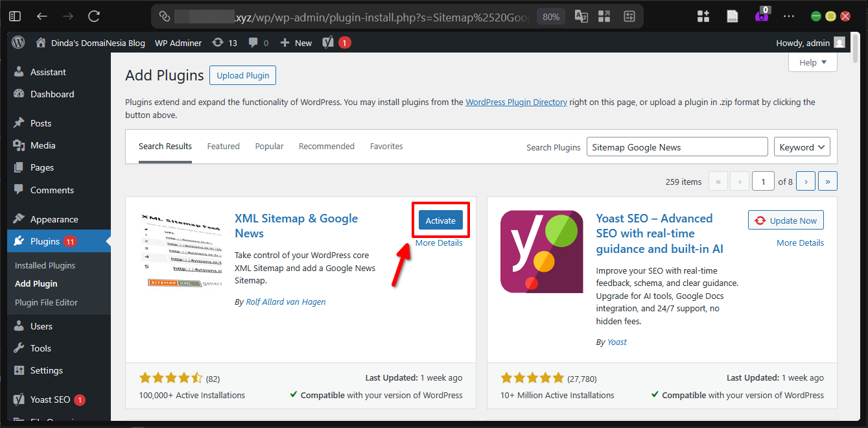868x428 pixels.
Task: Activate the XML Sitemap plugin
Action: 440,220
